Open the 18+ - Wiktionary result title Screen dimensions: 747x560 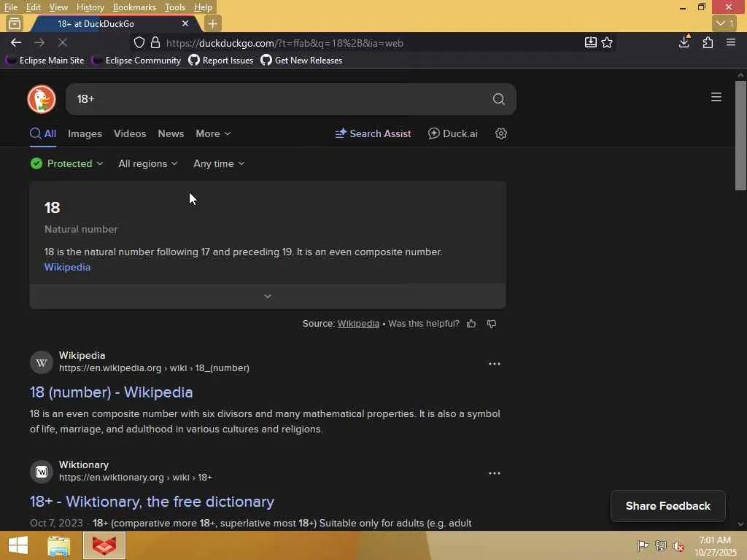click(152, 502)
